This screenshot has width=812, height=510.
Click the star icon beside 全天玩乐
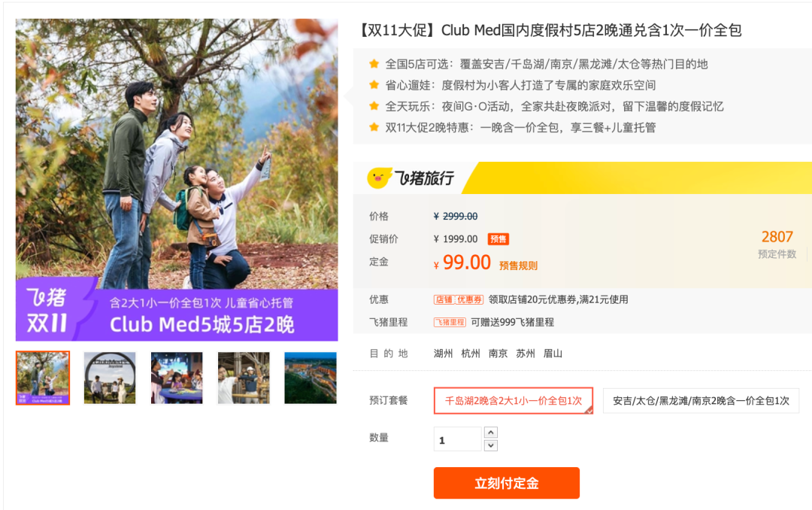[x=374, y=106]
